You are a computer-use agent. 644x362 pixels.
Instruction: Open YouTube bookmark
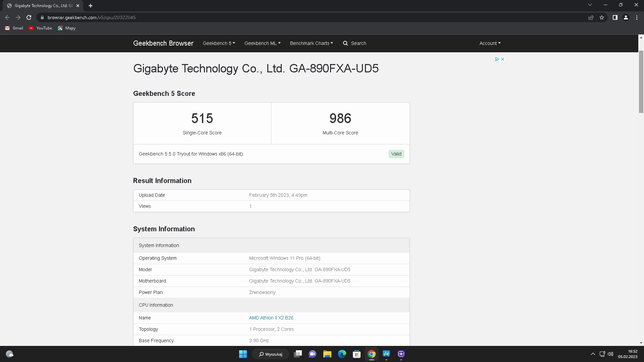40,28
